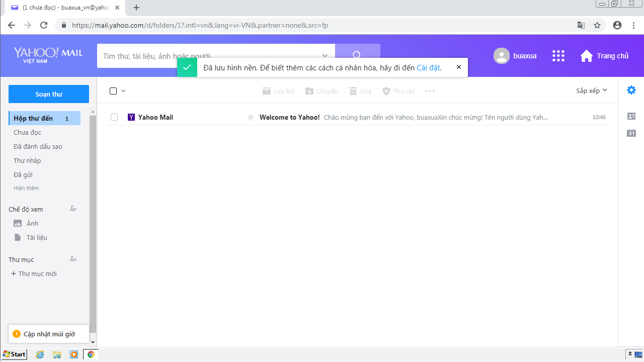Click Soạn thư compose button
644x362 pixels.
pos(49,94)
